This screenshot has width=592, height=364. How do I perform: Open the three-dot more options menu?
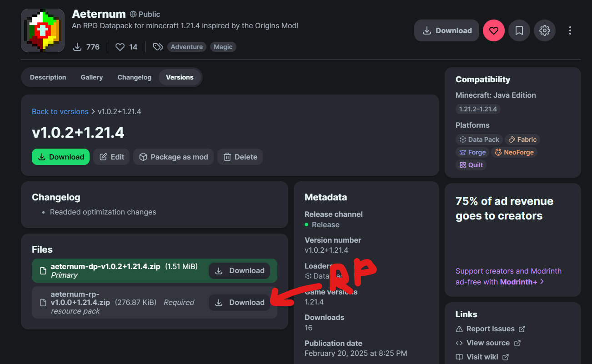[570, 30]
